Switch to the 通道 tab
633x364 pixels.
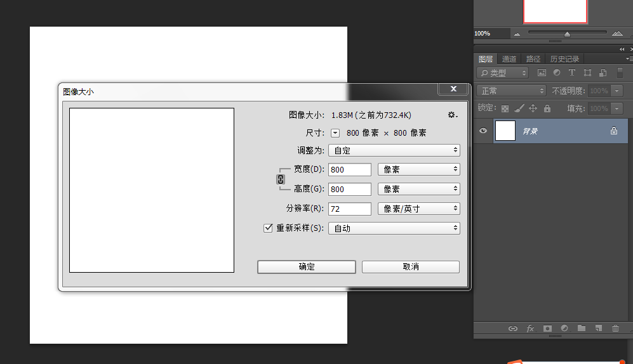[509, 59]
